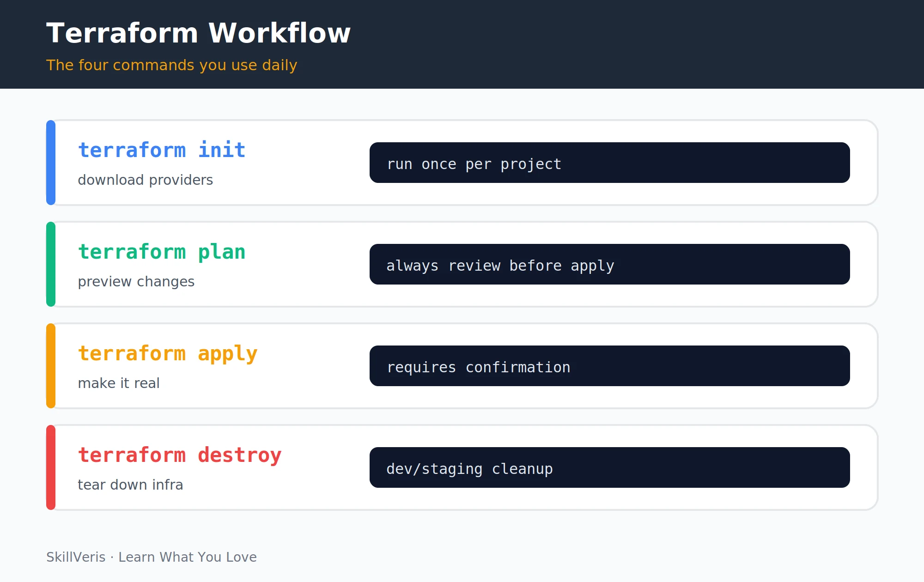
Task: Select the subtitle "The four commands you use daily"
Action: (171, 65)
